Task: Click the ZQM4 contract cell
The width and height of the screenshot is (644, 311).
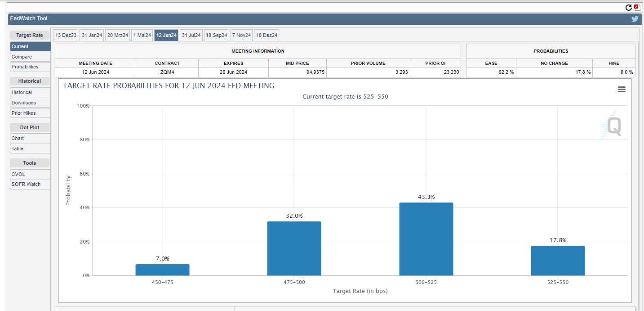Action: click(x=167, y=72)
